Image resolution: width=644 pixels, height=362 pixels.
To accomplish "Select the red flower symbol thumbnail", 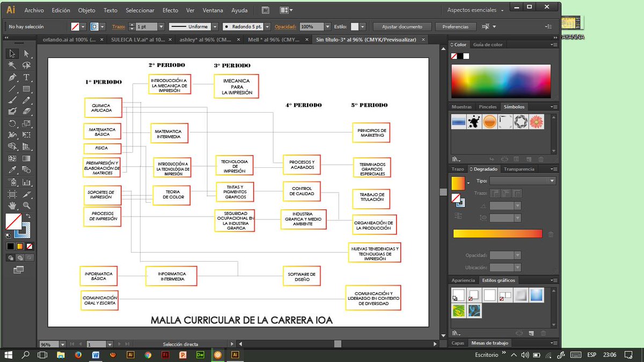I will pos(536,122).
